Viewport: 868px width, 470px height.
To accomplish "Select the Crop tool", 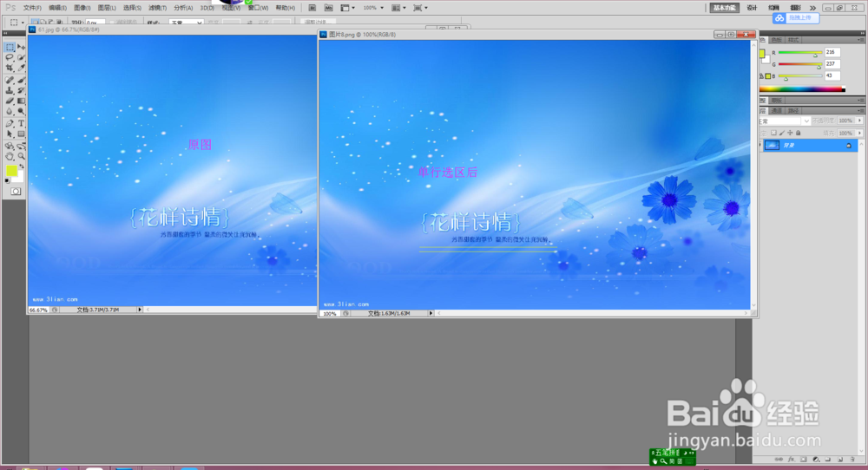I will tap(10, 68).
